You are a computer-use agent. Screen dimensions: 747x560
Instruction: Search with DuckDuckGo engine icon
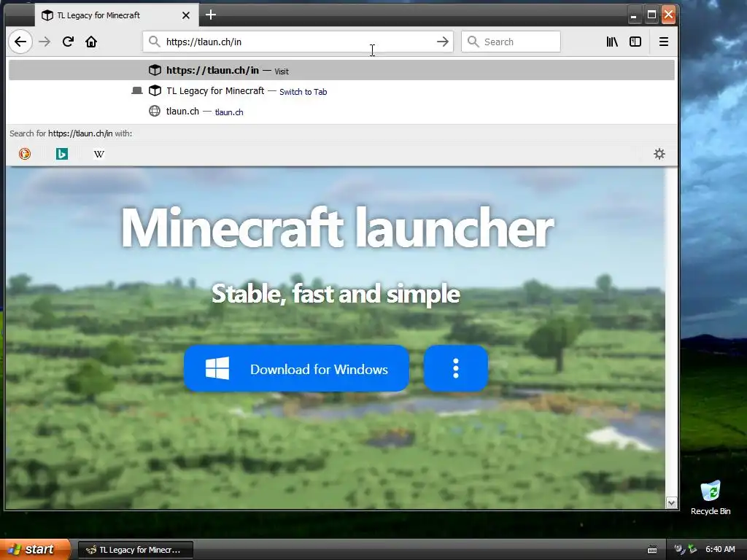(x=25, y=154)
